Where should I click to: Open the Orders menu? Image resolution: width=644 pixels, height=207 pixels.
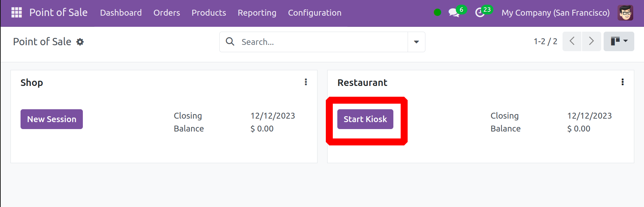click(x=167, y=13)
